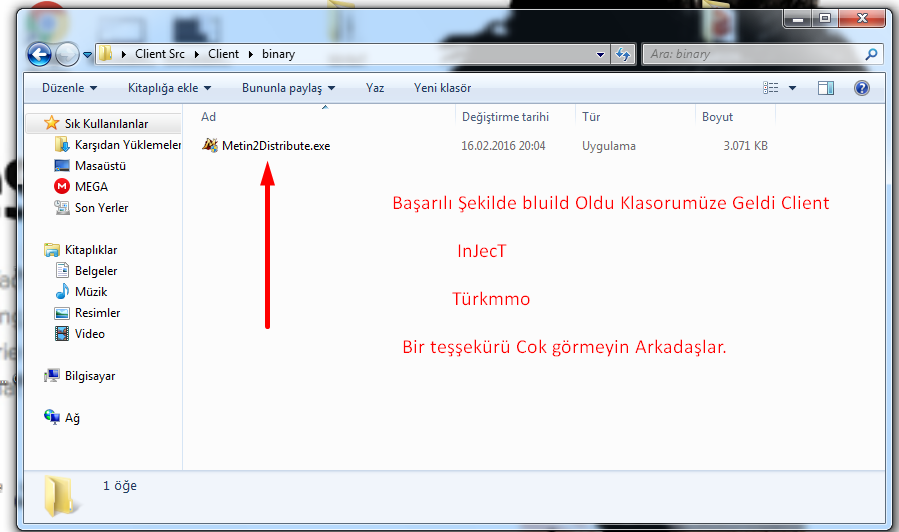This screenshot has width=899, height=532.
Task: Select the Metin2Distribute.exe file name
Action: click(276, 146)
